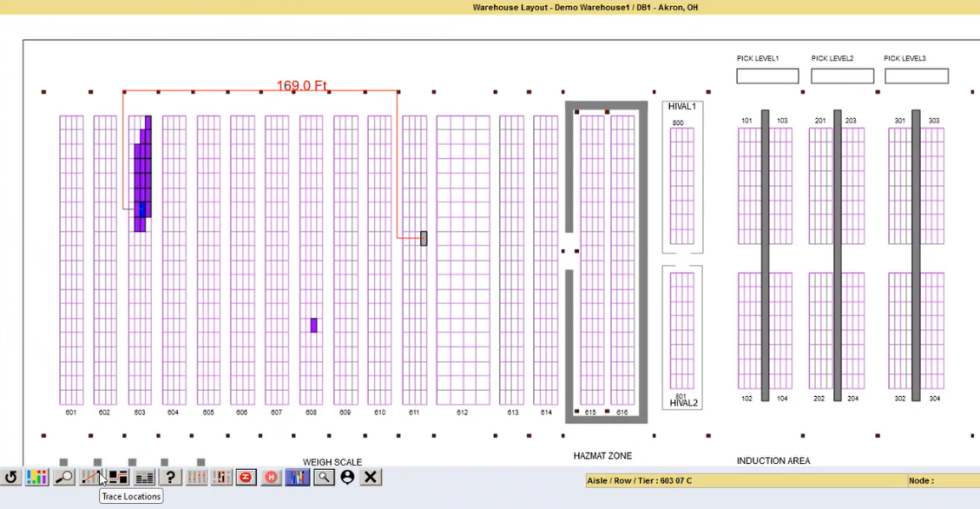Click the wide rack for aisle 612

point(463,260)
